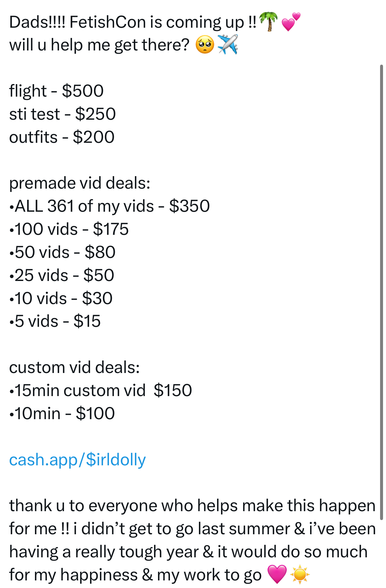The height and width of the screenshot is (588, 386).
Task: Click 'ALL 361 of my vids - $350'
Action: 110,206
